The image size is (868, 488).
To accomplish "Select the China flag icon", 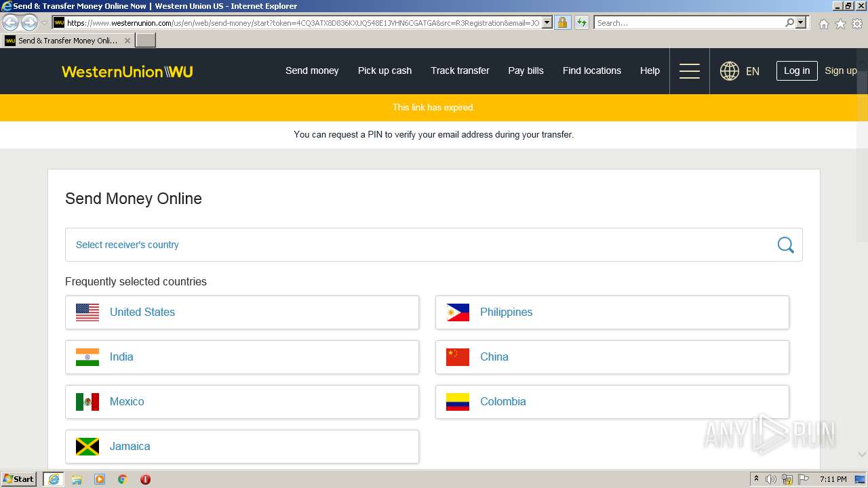I will click(x=458, y=357).
